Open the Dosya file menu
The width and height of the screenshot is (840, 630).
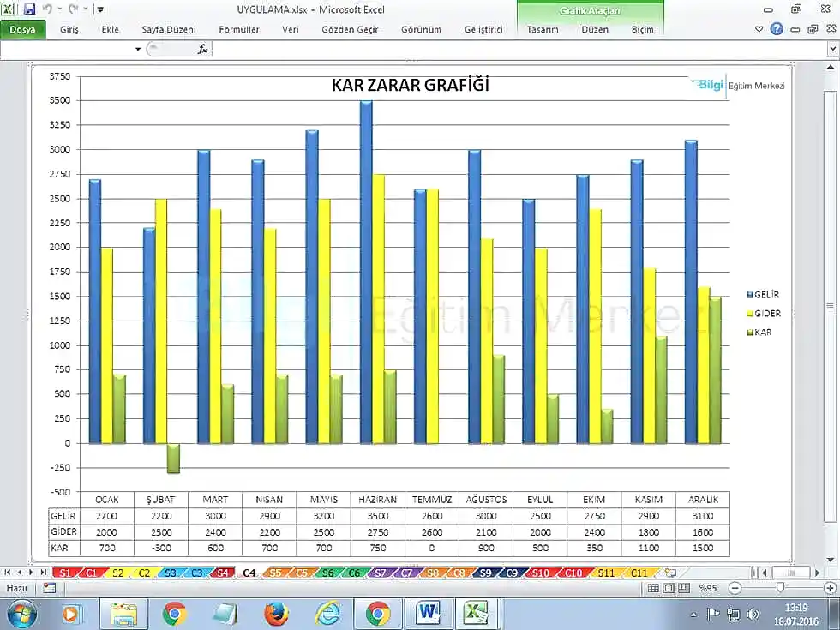[x=22, y=29]
